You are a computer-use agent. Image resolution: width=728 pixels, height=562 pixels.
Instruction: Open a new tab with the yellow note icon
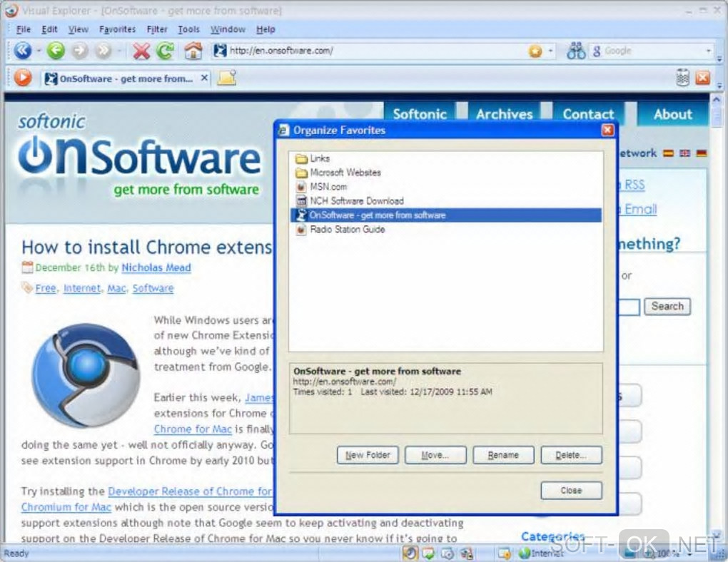[227, 78]
